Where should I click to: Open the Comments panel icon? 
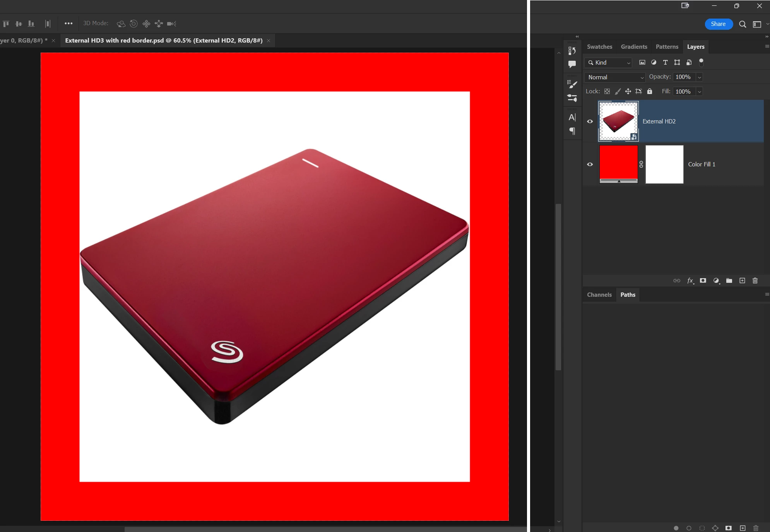click(572, 64)
